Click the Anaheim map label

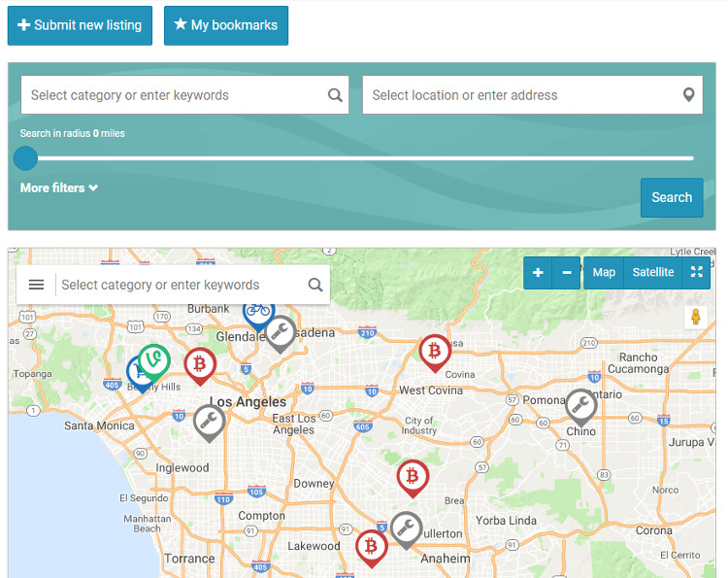tap(446, 558)
